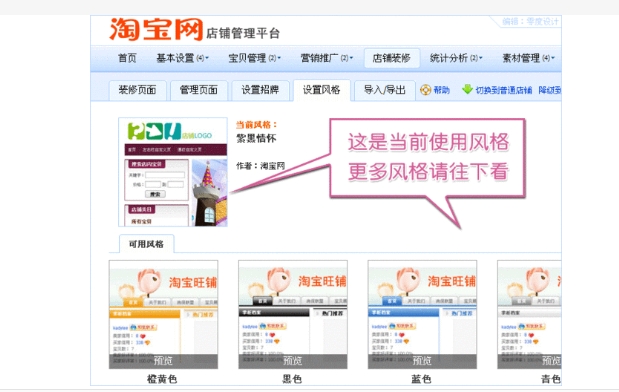Expand the 营销推广 dropdown menu
The image size is (619, 392).
pos(327,58)
